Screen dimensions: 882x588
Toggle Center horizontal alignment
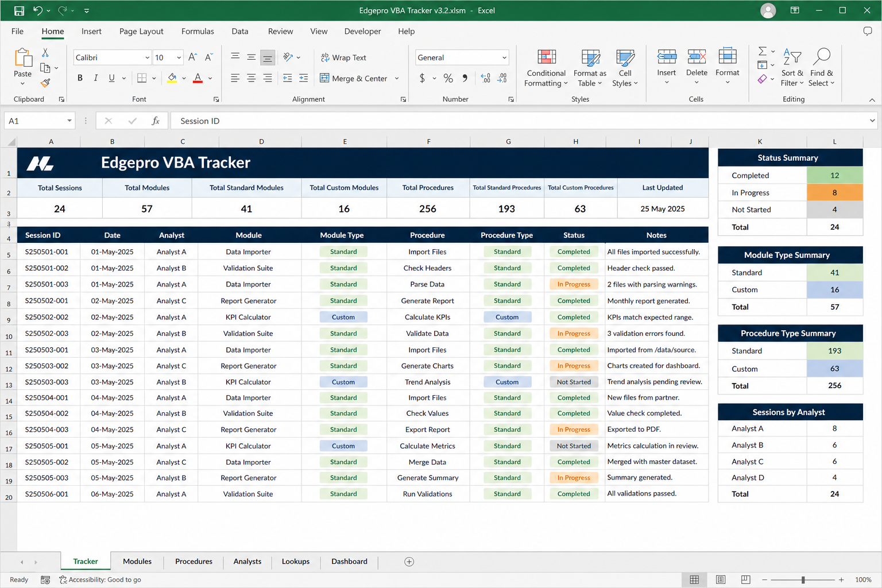[252, 78]
